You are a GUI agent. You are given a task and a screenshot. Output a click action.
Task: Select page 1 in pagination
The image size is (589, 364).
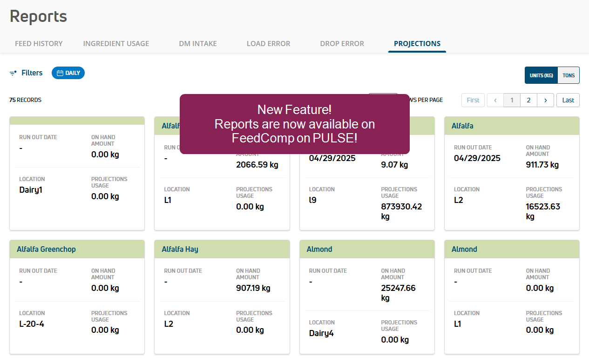pyautogui.click(x=512, y=100)
